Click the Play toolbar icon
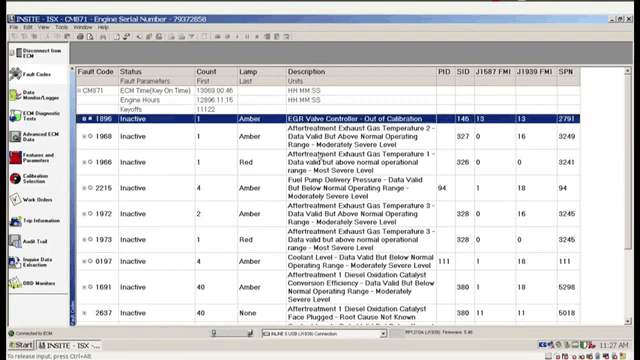Image resolution: width=640 pixels, height=360 pixels. pyautogui.click(x=237, y=37)
